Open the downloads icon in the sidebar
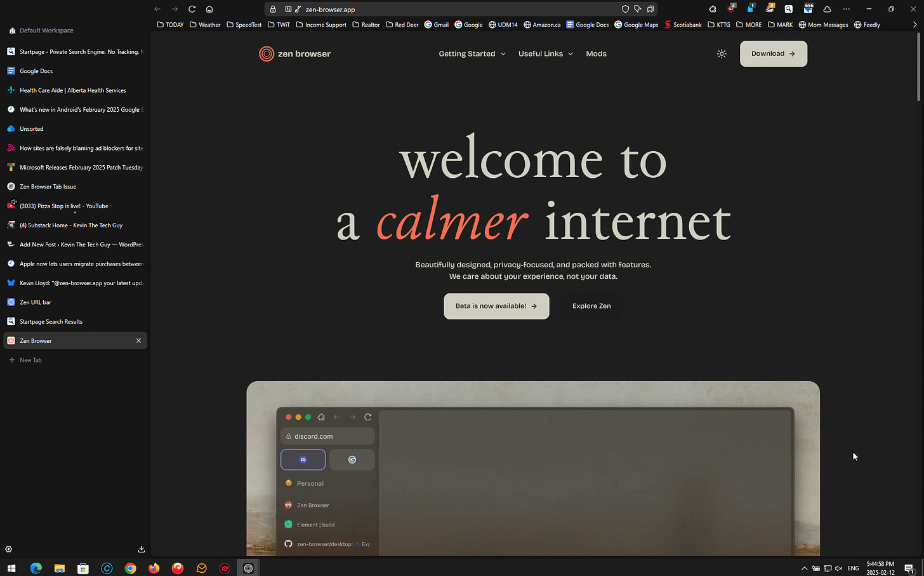This screenshot has height=576, width=924. (142, 549)
